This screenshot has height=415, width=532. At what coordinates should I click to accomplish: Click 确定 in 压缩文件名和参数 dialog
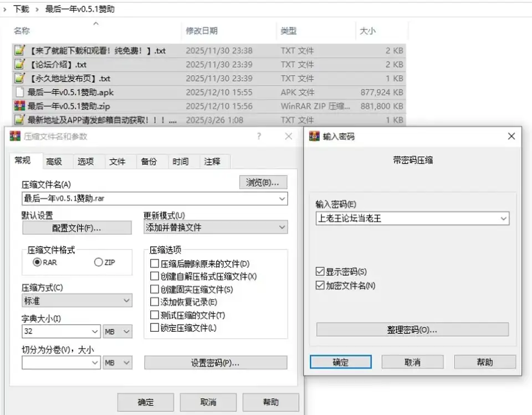point(146,402)
